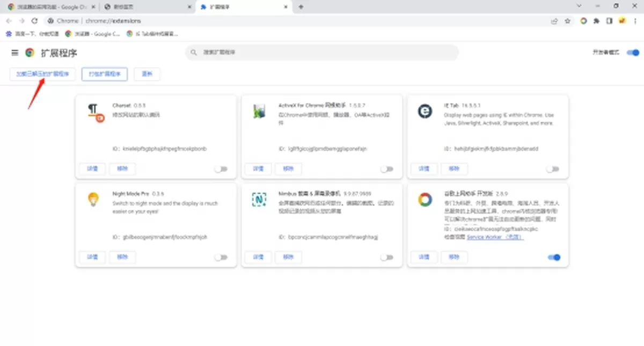
Task: Open the extensions page hamburger menu
Action: tap(14, 53)
